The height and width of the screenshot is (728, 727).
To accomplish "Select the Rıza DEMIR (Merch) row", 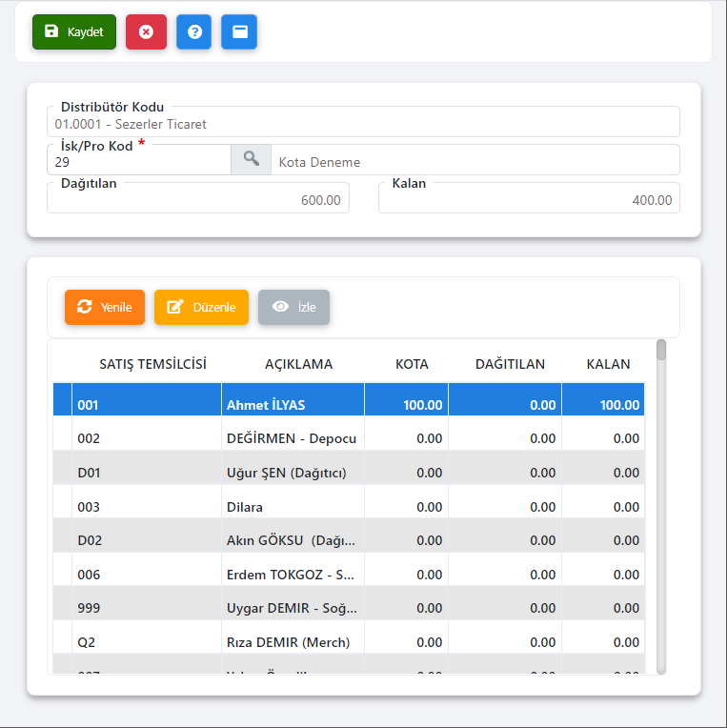I will click(288, 642).
